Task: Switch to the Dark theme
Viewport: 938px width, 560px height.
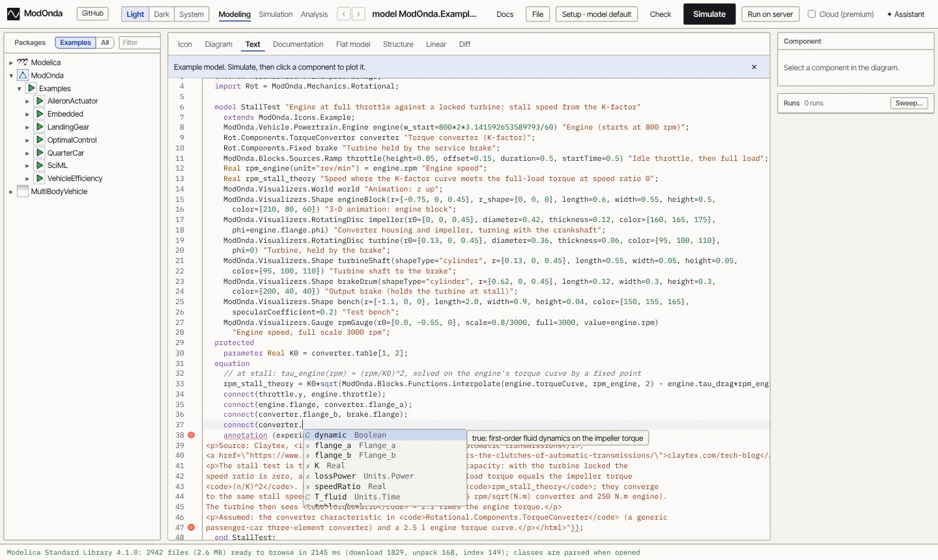Action: click(162, 14)
